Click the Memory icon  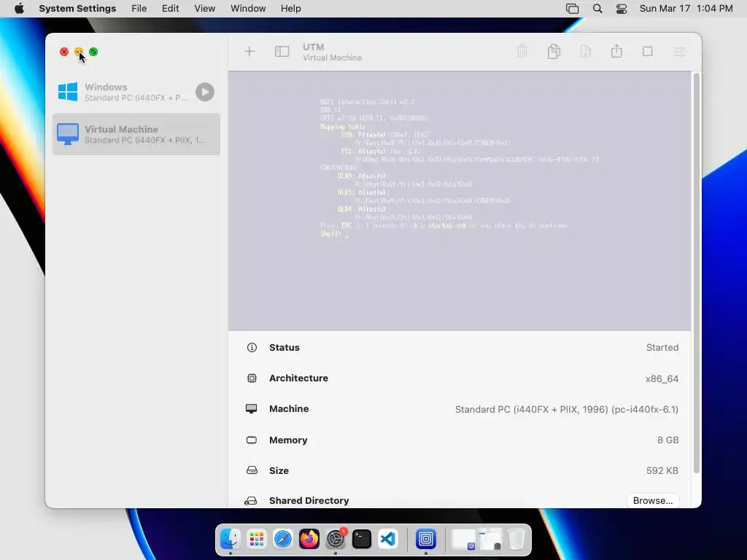(x=252, y=440)
